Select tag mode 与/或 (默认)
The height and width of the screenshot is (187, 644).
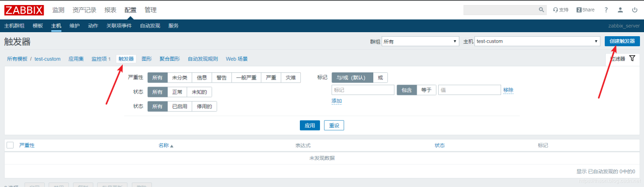pos(352,77)
